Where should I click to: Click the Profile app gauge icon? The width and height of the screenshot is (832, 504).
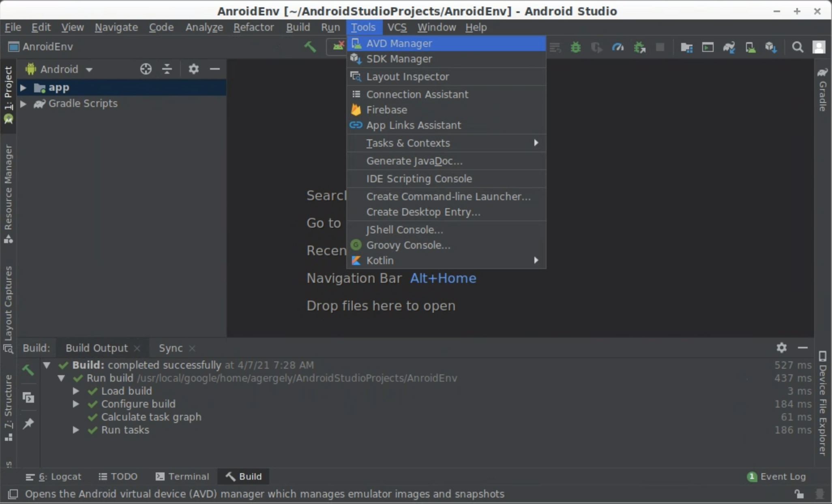coord(618,47)
